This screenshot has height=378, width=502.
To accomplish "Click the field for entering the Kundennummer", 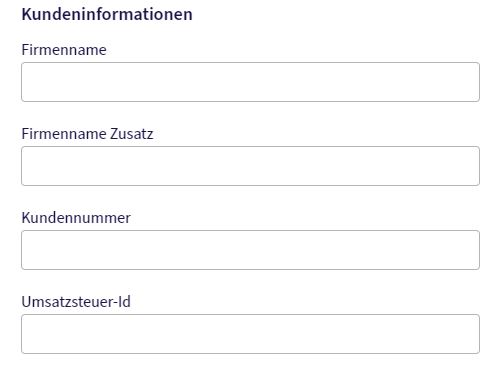I will point(250,250).
